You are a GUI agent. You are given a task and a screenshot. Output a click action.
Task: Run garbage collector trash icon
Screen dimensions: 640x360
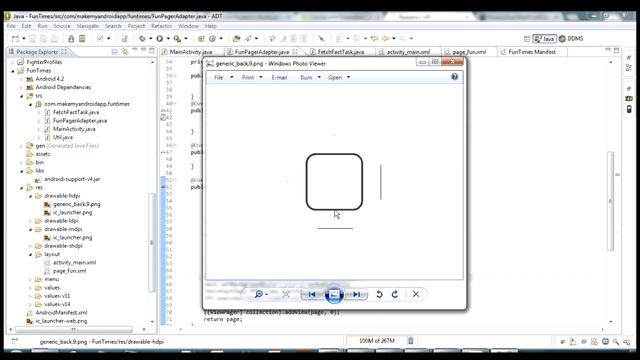coord(410,341)
